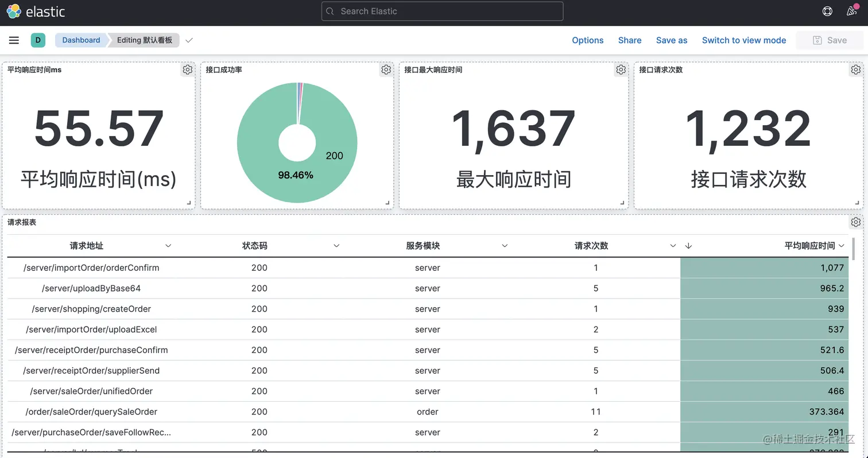This screenshot has width=868, height=458.
Task: Click the 466 average response value
Action: [836, 391]
